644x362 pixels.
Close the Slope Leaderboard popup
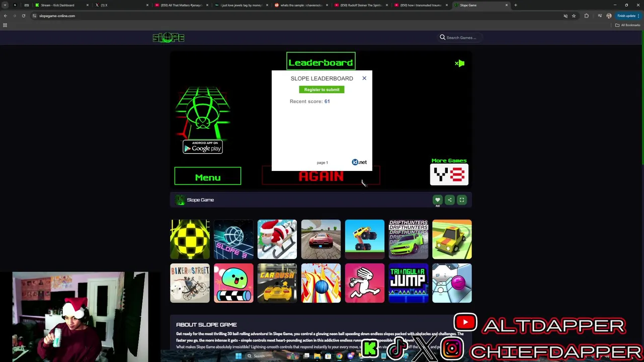point(364,78)
